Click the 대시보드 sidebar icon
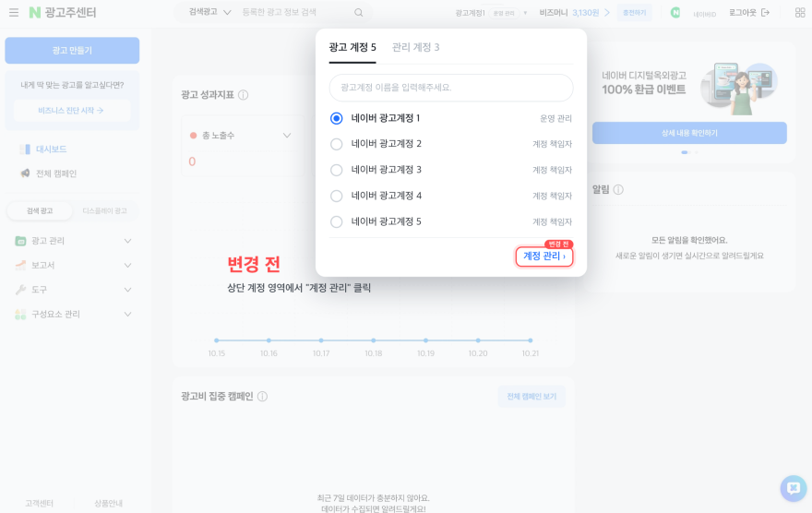Screen dimensions: 812x513 pyautogui.click(x=24, y=149)
